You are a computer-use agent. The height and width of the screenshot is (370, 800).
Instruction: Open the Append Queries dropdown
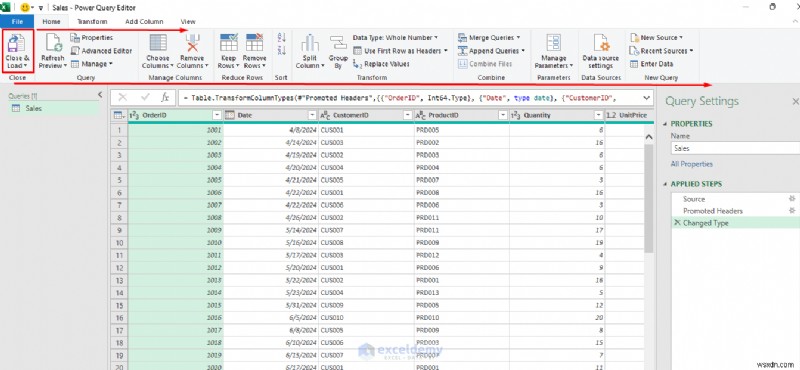pyautogui.click(x=491, y=51)
